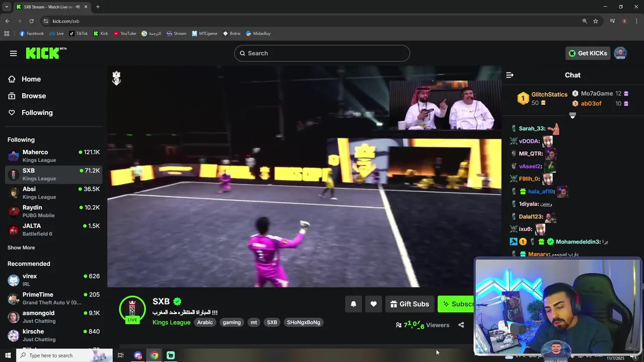
Task: Open the Windows Start menu
Action: [x=8, y=355]
